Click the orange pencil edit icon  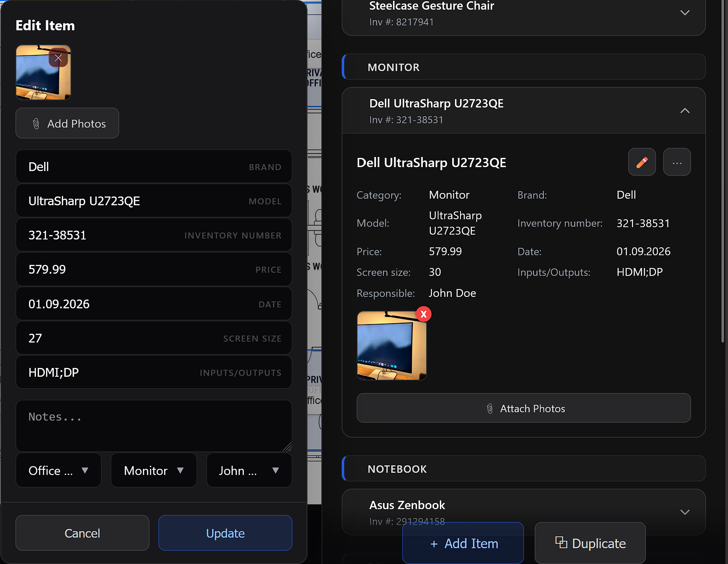[x=642, y=162]
